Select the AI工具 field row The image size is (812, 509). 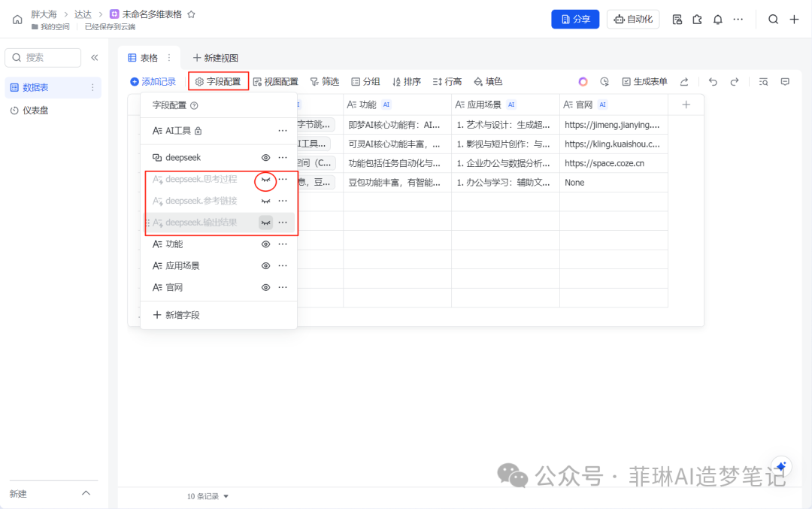pyautogui.click(x=219, y=131)
